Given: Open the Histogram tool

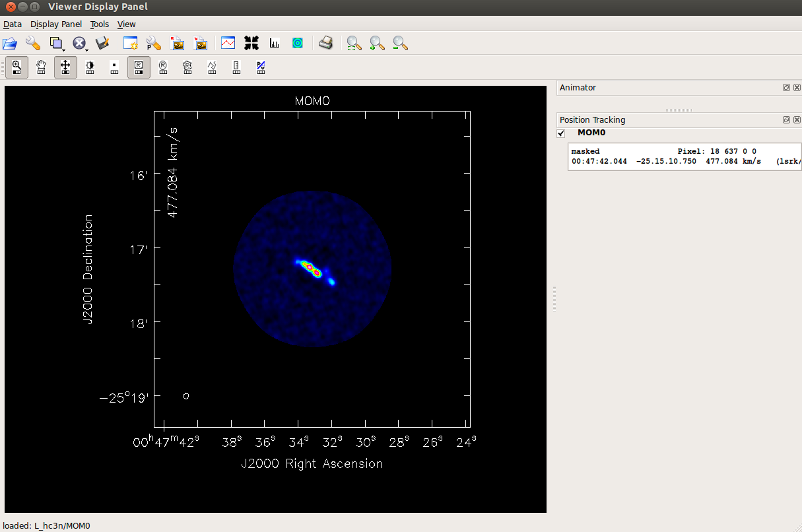Looking at the screenshot, I should 274,44.
